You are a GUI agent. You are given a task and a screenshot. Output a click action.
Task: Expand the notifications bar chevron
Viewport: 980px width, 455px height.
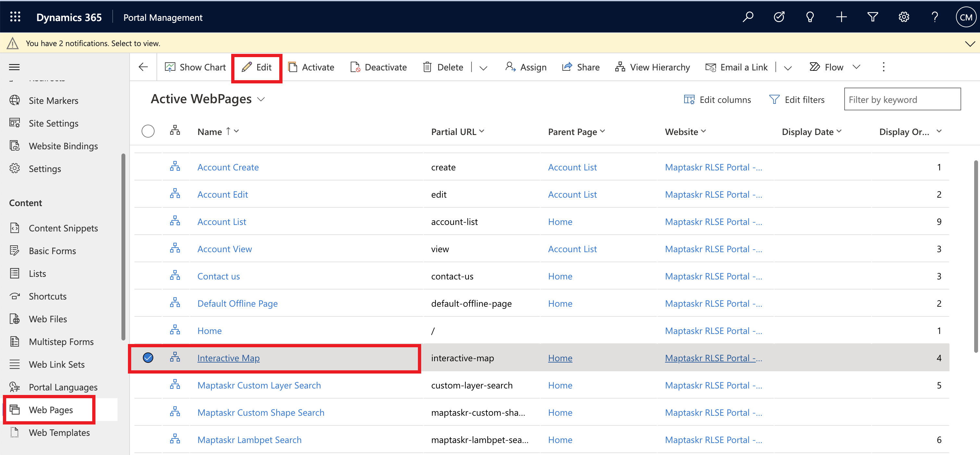click(970, 43)
